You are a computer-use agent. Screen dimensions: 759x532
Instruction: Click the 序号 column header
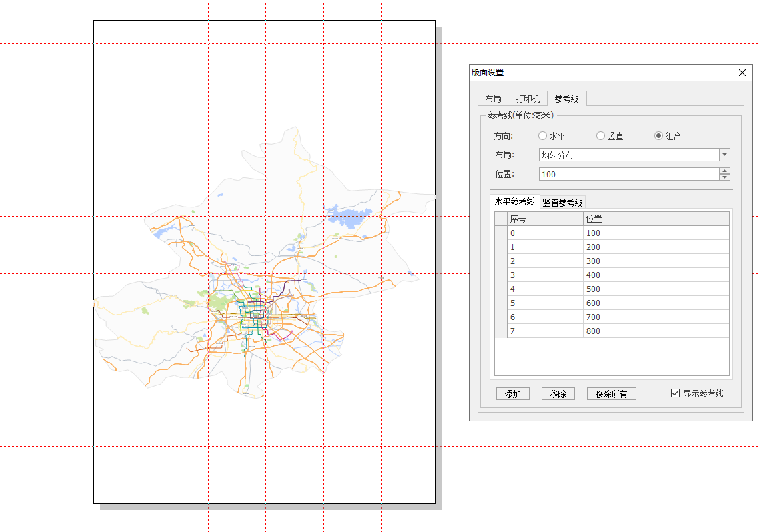pyautogui.click(x=545, y=219)
